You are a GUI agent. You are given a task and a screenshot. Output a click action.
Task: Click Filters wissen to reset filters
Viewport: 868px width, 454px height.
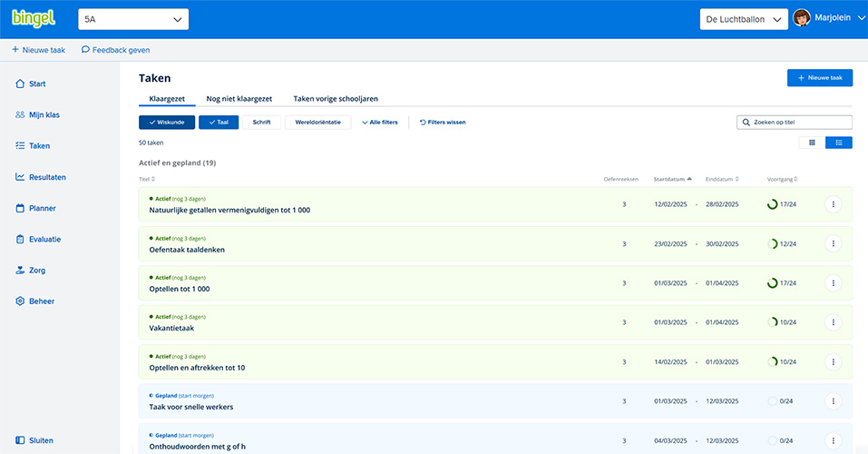(x=443, y=122)
